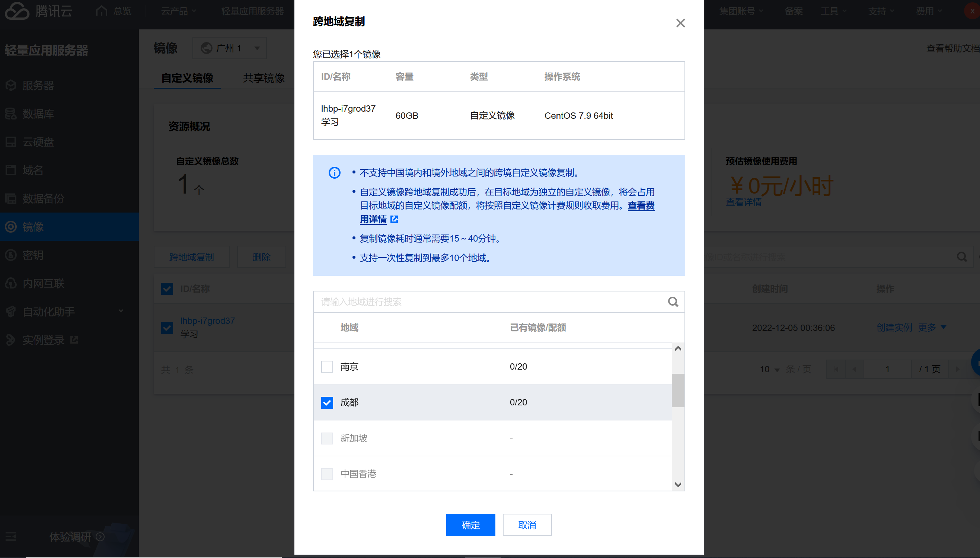Open external link icon beside 查看费用详情
The width and height of the screenshot is (980, 558).
(x=394, y=219)
